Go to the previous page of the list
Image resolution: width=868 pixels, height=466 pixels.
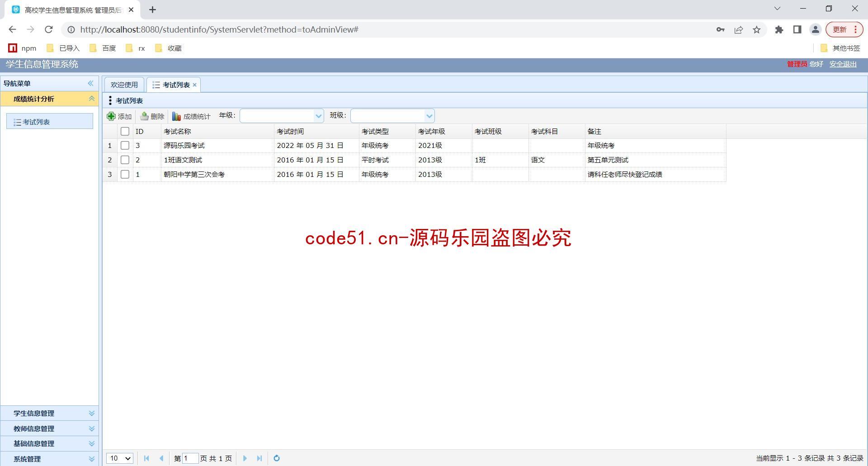[x=161, y=458]
